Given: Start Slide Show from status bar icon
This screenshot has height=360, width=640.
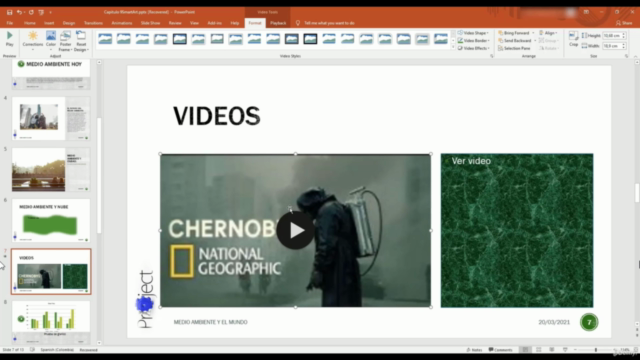Looking at the screenshot, I should tap(565, 350).
